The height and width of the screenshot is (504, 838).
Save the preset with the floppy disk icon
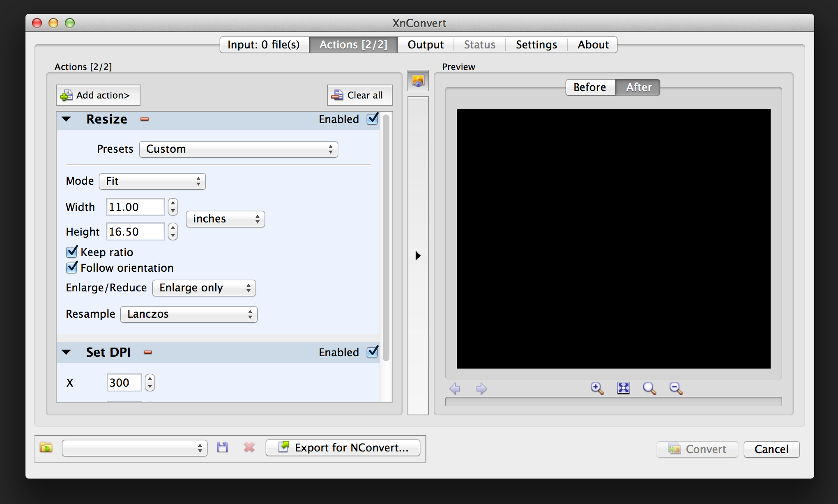coord(222,447)
